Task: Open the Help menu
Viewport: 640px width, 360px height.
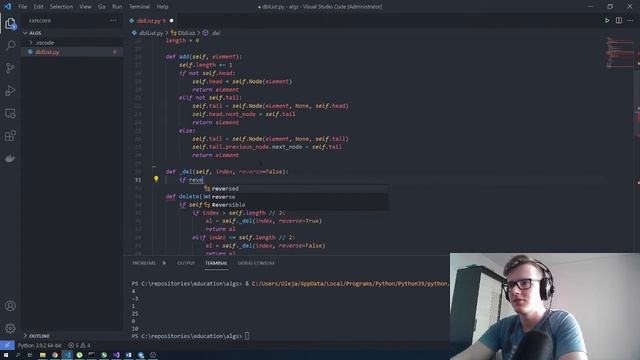Action: [x=162, y=7]
